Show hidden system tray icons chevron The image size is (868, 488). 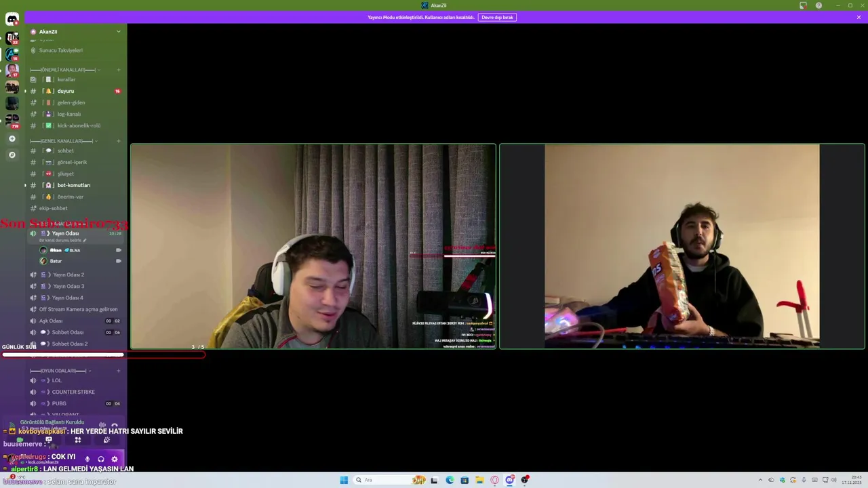click(x=760, y=480)
